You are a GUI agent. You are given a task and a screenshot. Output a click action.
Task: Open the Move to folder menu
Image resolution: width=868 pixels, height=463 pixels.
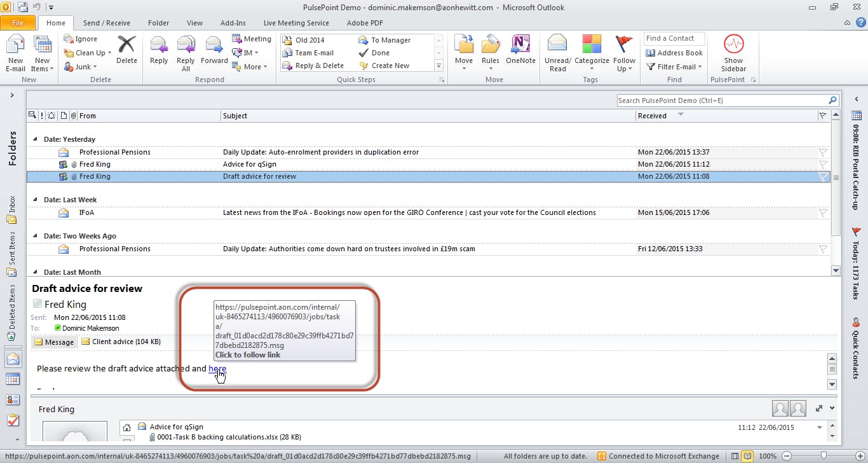(x=464, y=54)
